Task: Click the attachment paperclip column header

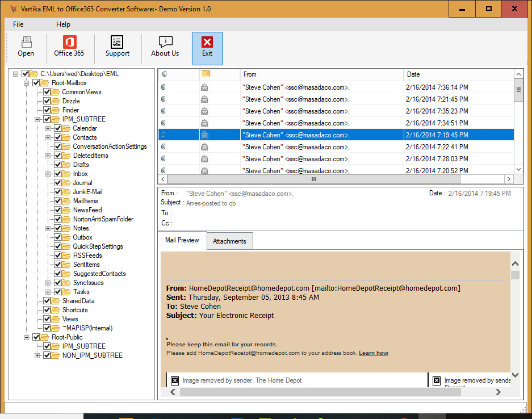Action: pos(164,74)
